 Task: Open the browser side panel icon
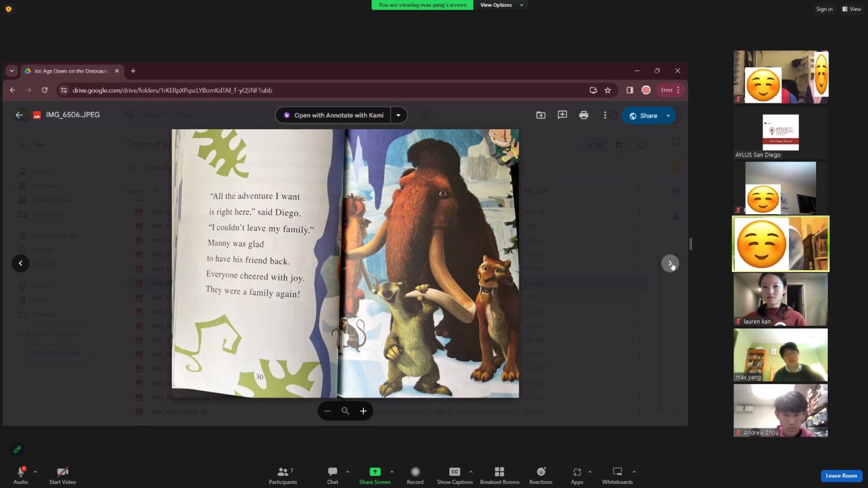tap(630, 90)
